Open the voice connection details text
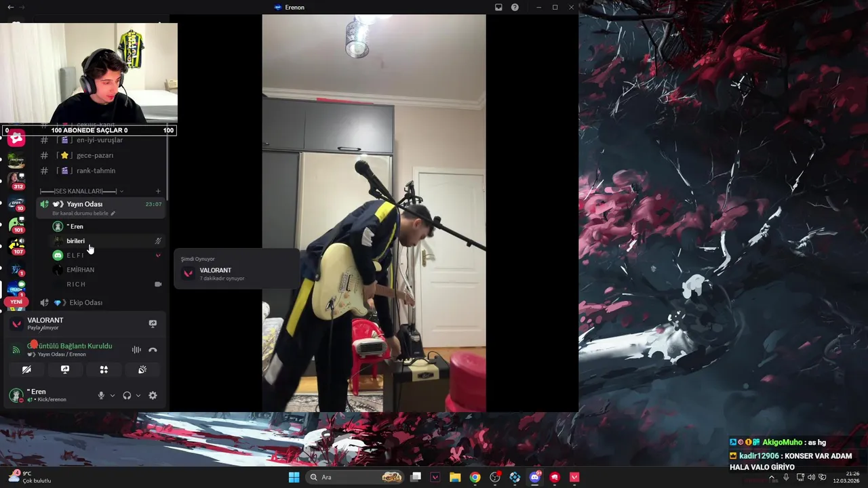 click(x=69, y=346)
